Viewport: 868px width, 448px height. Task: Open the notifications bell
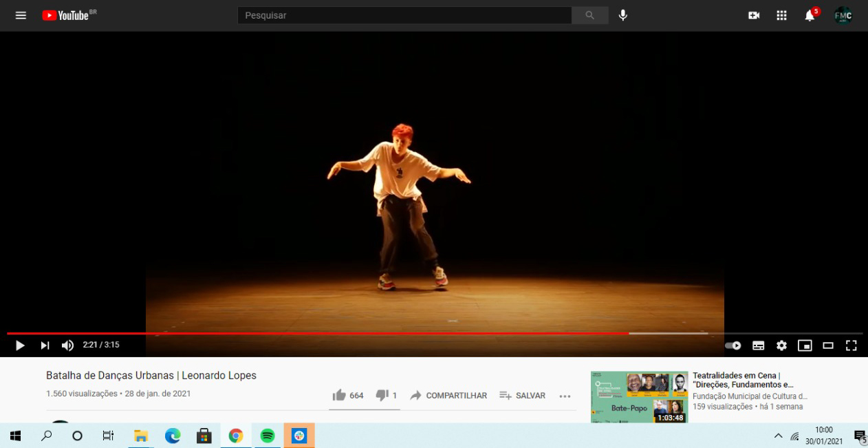tap(810, 16)
